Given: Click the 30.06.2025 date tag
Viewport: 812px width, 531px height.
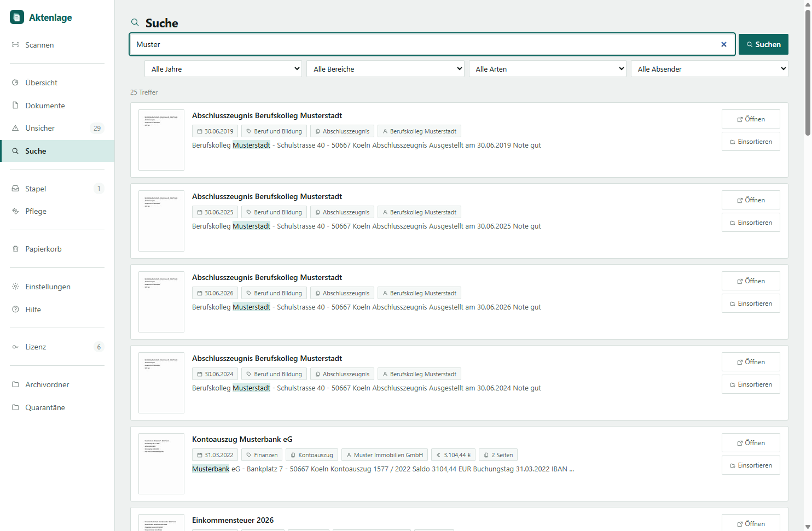Looking at the screenshot, I should [215, 212].
